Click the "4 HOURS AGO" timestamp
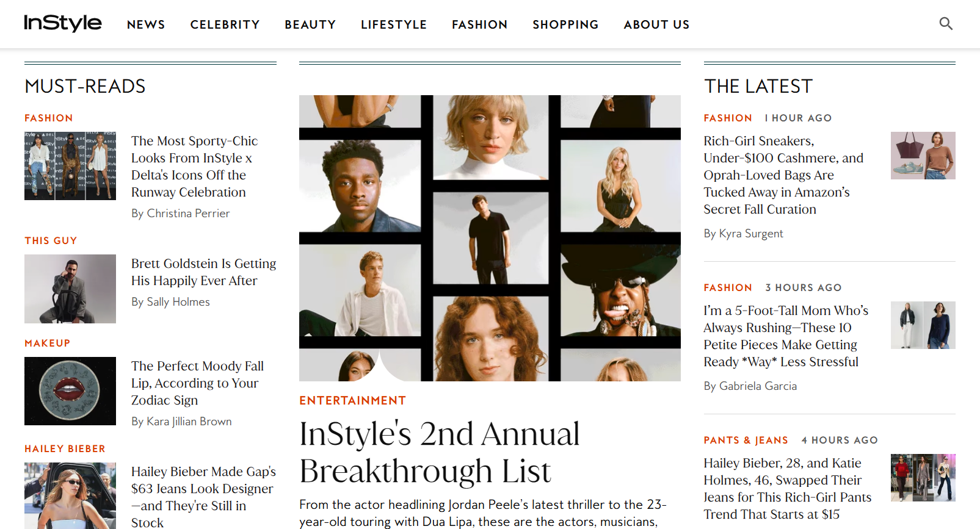This screenshot has width=980, height=529. (x=840, y=440)
